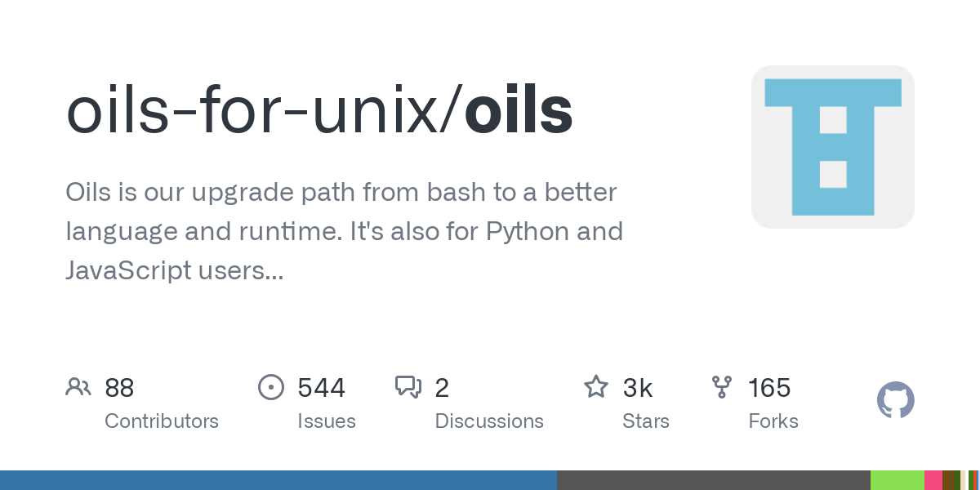Open the Issues label link
The image size is (980, 490).
point(327,421)
